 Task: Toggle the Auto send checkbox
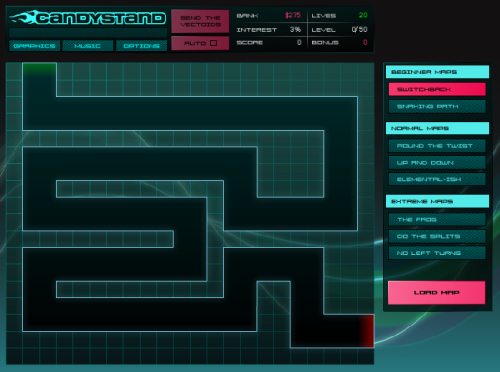pos(214,43)
